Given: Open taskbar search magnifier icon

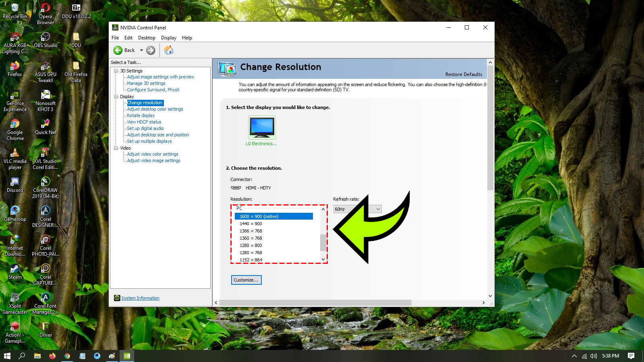Looking at the screenshot, I should click(22, 356).
